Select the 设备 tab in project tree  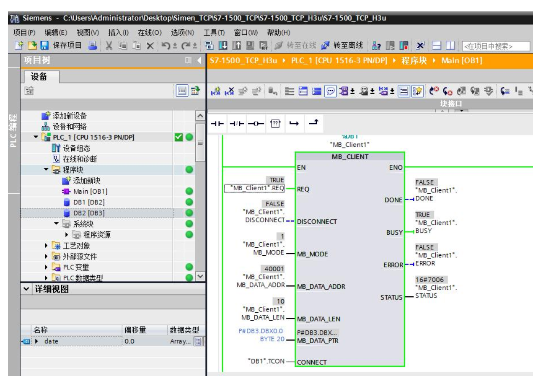click(x=39, y=77)
